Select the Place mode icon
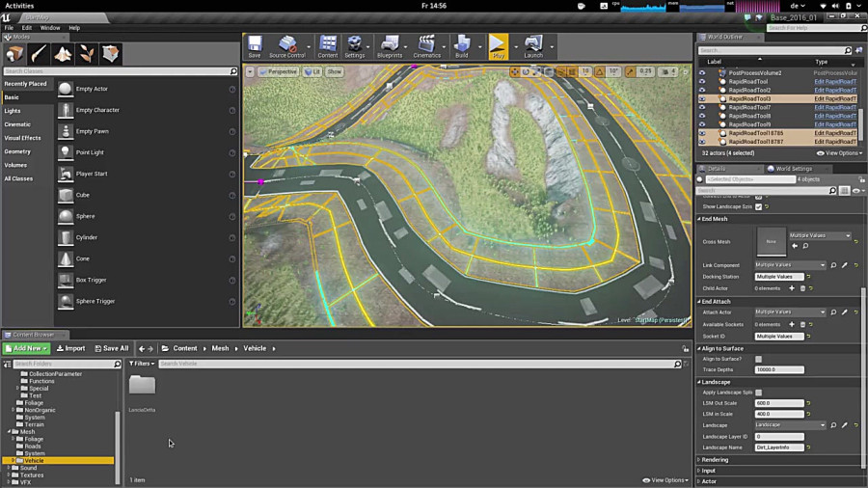The height and width of the screenshot is (488, 868). click(14, 54)
